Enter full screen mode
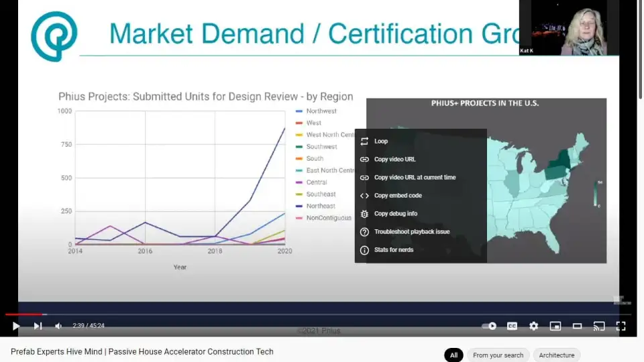This screenshot has height=362, width=644. (x=621, y=326)
